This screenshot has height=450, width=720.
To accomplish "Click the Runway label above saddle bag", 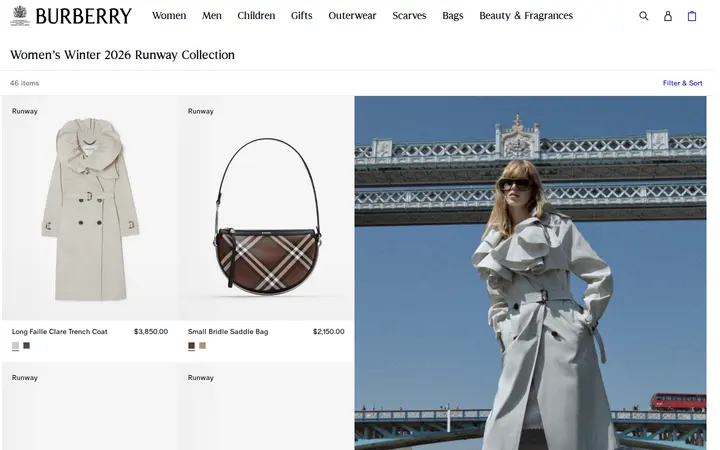I will pyautogui.click(x=201, y=111).
